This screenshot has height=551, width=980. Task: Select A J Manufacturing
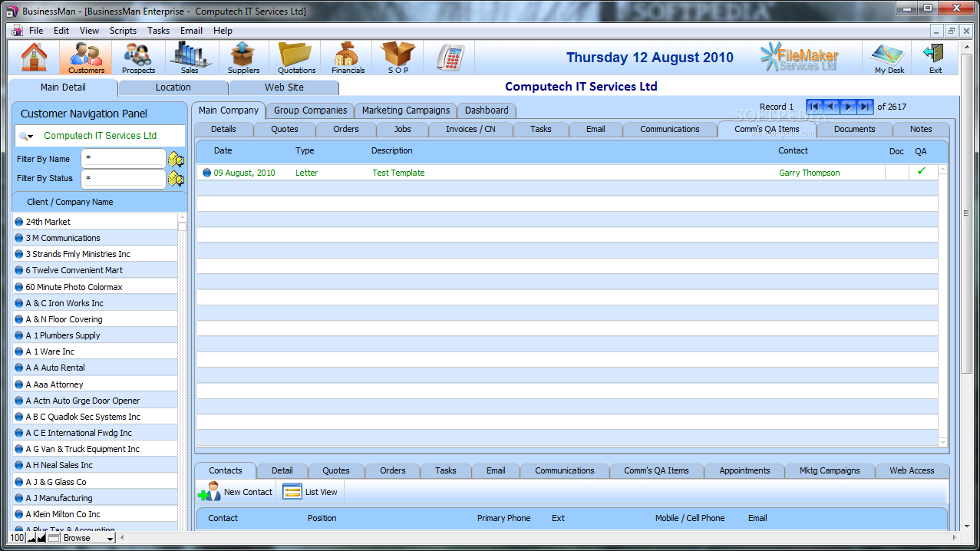click(95, 498)
